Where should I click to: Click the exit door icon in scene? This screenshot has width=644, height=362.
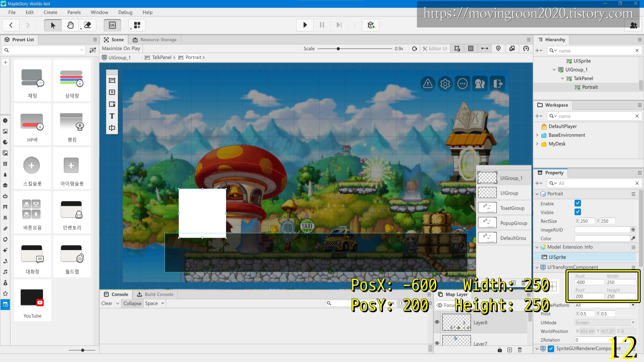pyautogui.click(x=498, y=83)
